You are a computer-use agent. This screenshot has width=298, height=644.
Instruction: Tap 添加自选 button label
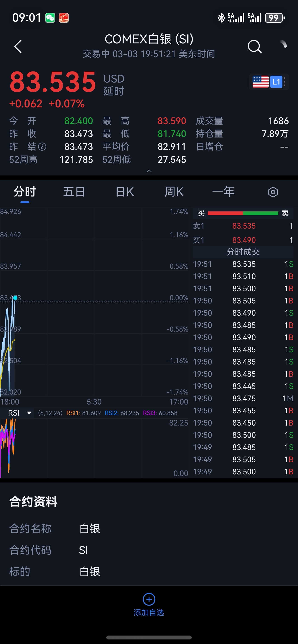149,613
